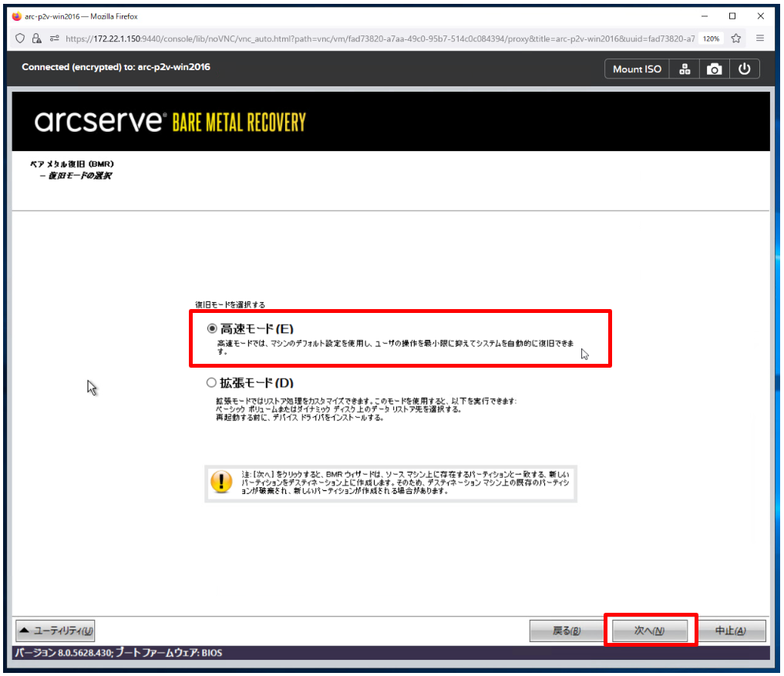Click the power icon in console bar
The width and height of the screenshot is (784, 676).
pos(745,69)
